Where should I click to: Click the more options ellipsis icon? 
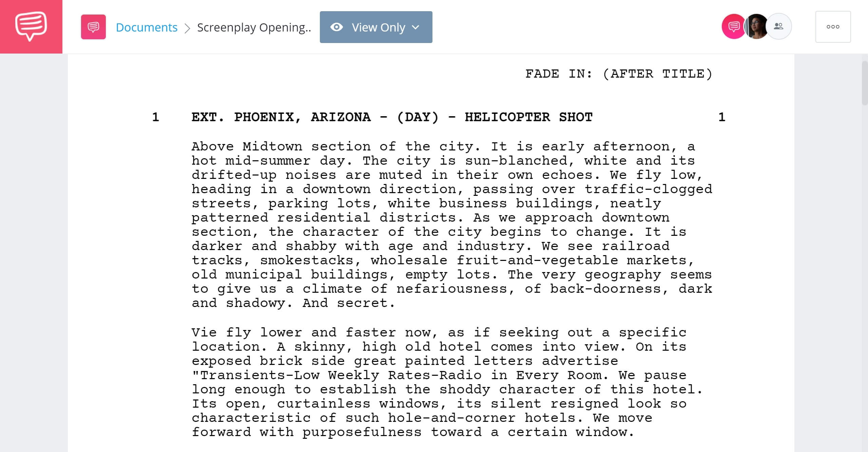tap(832, 26)
